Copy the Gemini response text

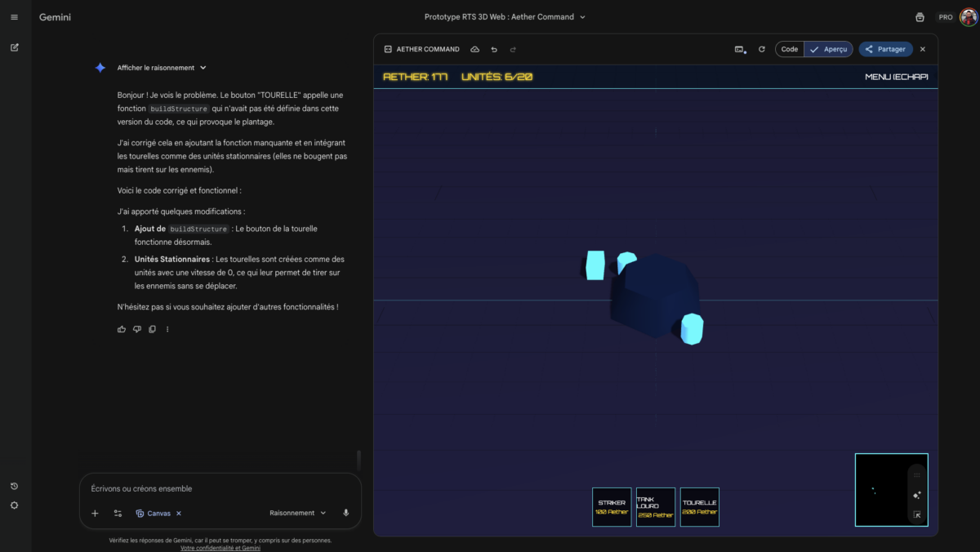point(152,329)
